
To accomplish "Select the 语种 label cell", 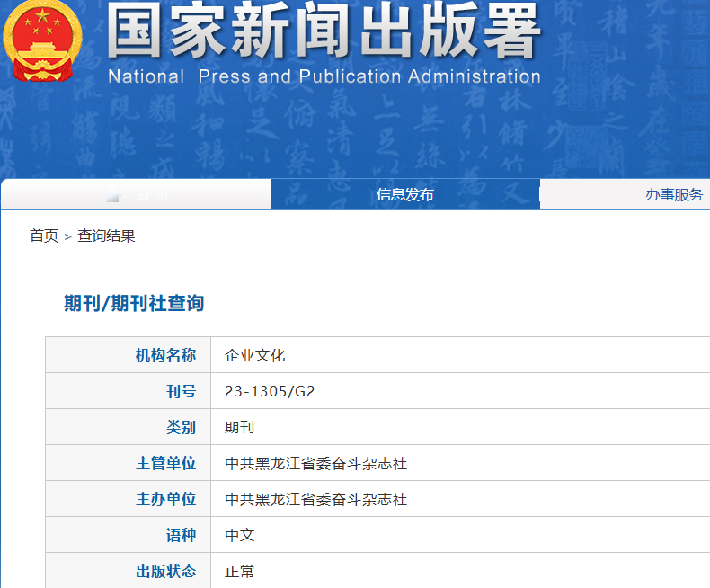I will (x=129, y=535).
